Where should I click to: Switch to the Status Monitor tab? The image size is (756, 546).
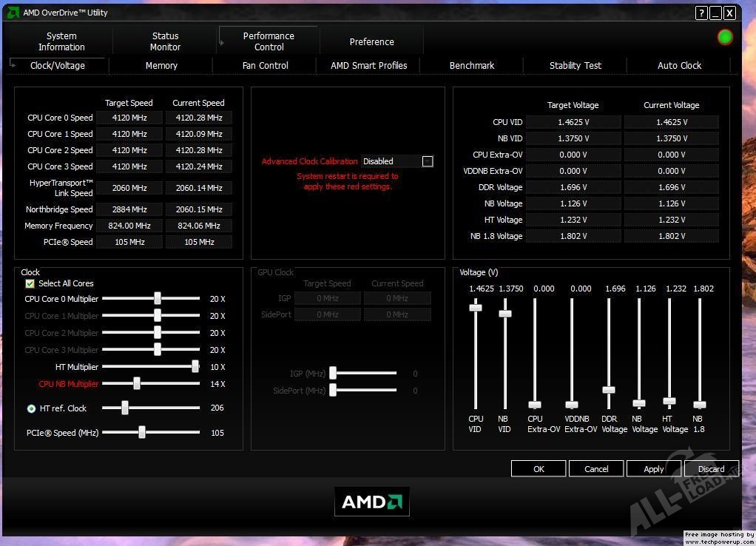point(165,41)
